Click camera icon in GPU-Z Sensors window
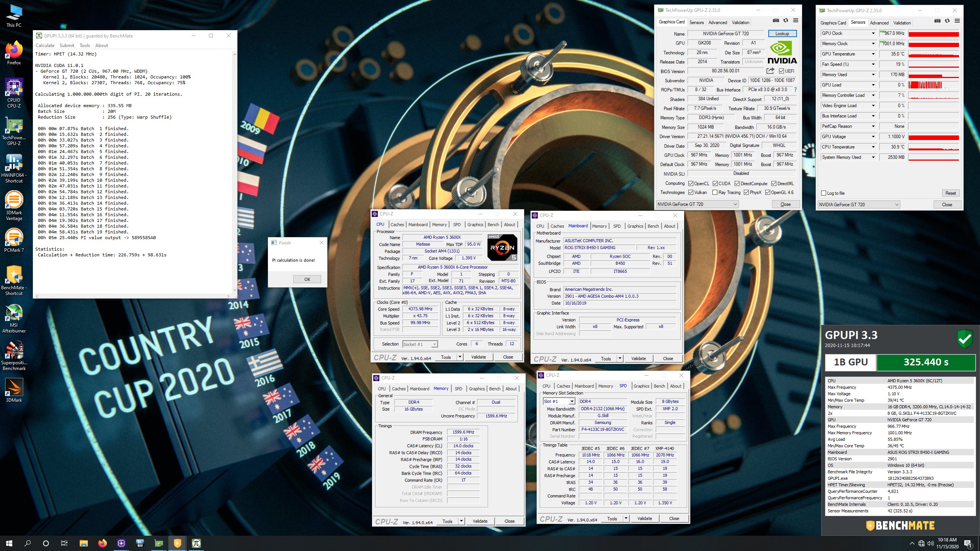This screenshot has height=551, width=980. coord(937,21)
